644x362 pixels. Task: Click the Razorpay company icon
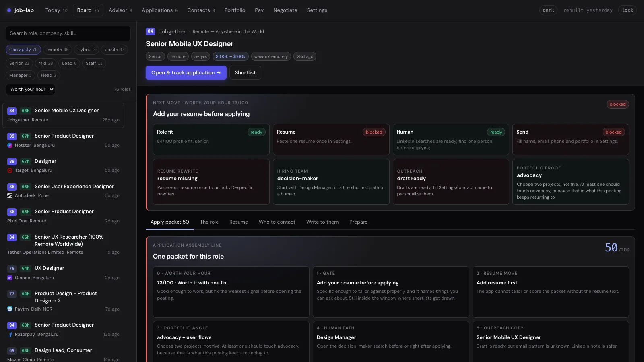click(10, 335)
